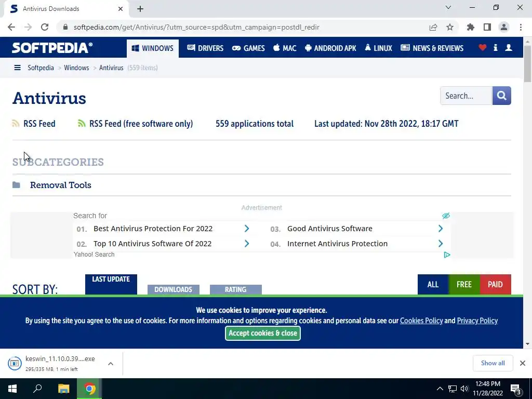Click the Removal Tools folder icon
Image resolution: width=532 pixels, height=399 pixels.
pyautogui.click(x=16, y=185)
